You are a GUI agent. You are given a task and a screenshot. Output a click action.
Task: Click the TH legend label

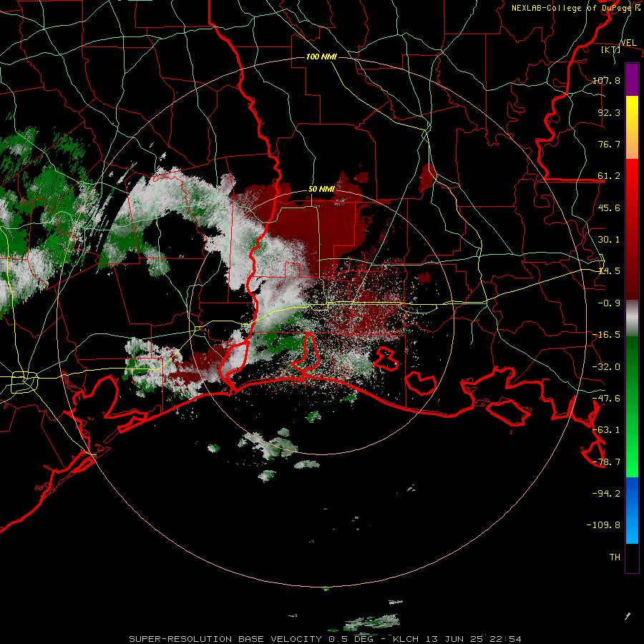pyautogui.click(x=615, y=557)
